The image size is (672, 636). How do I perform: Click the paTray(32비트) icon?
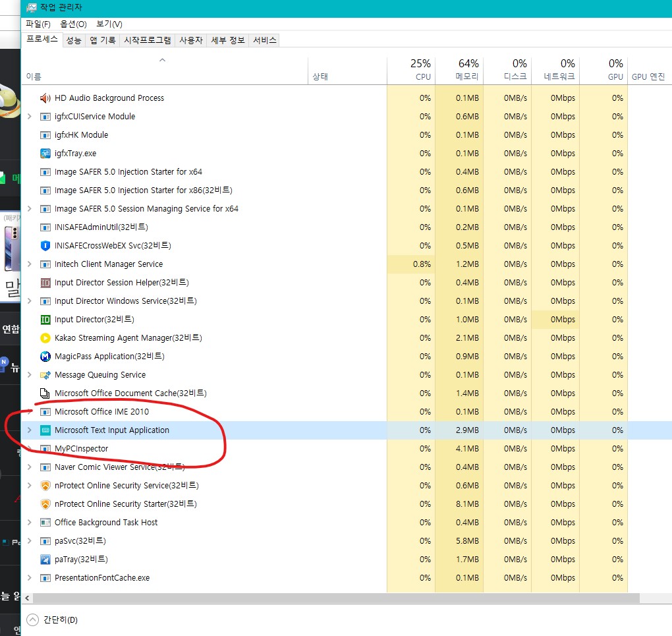click(x=45, y=560)
